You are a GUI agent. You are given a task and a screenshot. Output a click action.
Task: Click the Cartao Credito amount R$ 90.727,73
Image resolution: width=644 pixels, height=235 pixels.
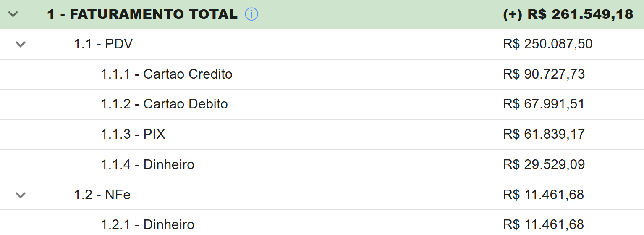pyautogui.click(x=544, y=74)
